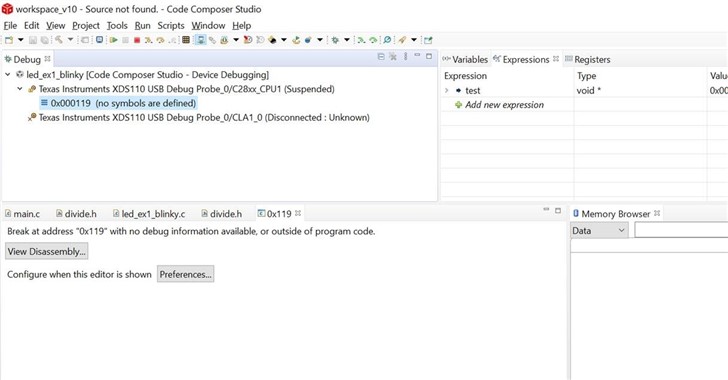Select led_ex1_blinky Device Debugging row
This screenshot has height=380, width=728.
point(142,74)
